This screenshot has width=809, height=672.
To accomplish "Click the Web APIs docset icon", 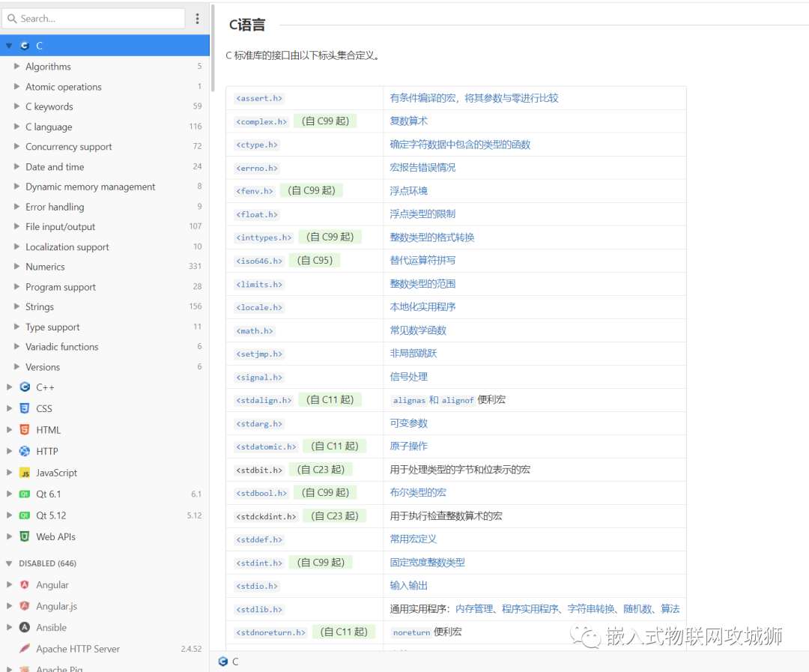I will coord(24,536).
